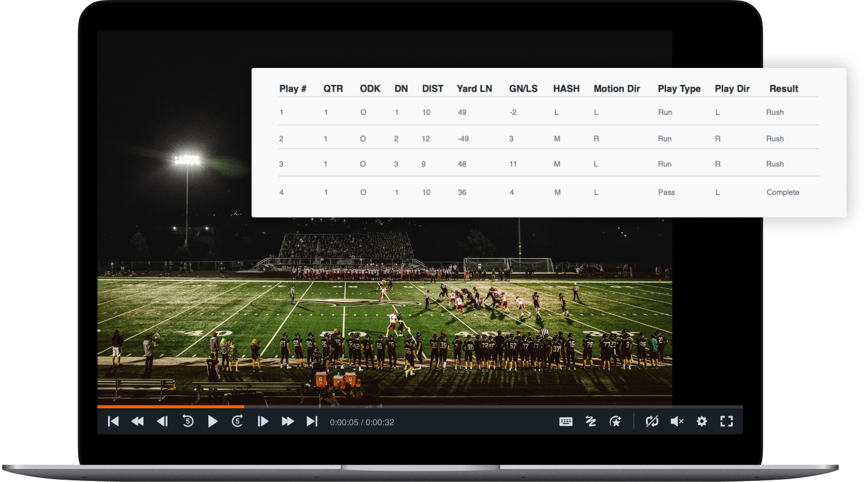
Task: Play the video
Action: [x=213, y=421]
